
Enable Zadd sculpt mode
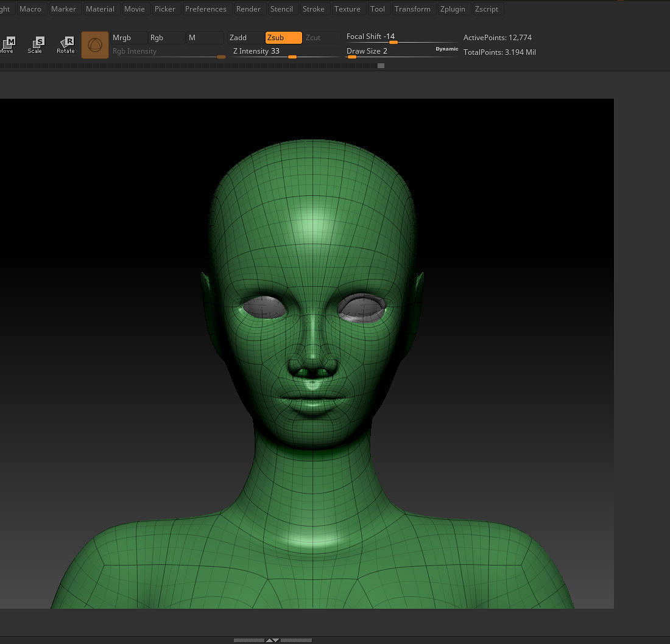(245, 38)
